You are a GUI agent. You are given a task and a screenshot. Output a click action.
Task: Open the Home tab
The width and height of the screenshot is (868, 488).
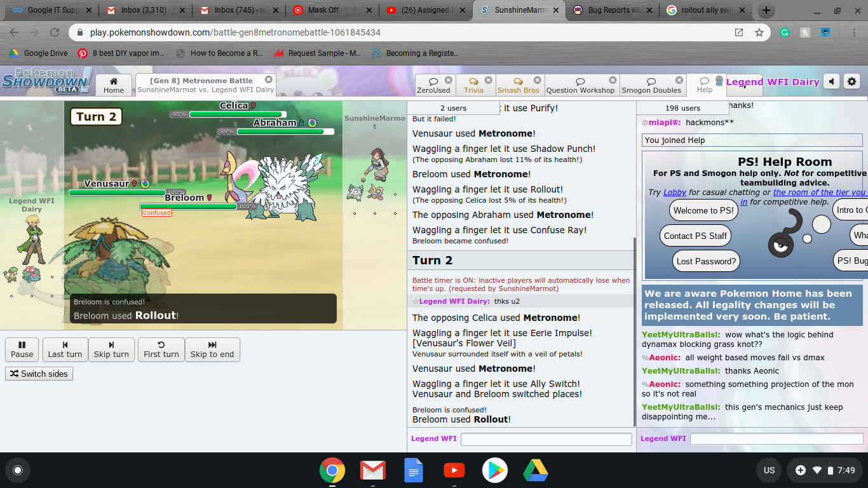[x=114, y=85]
